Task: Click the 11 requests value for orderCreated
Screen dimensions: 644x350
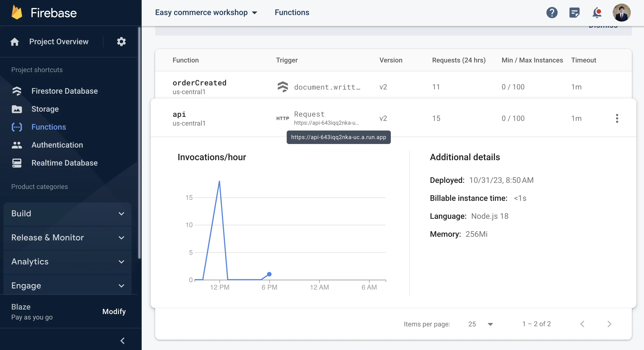Action: pyautogui.click(x=436, y=87)
